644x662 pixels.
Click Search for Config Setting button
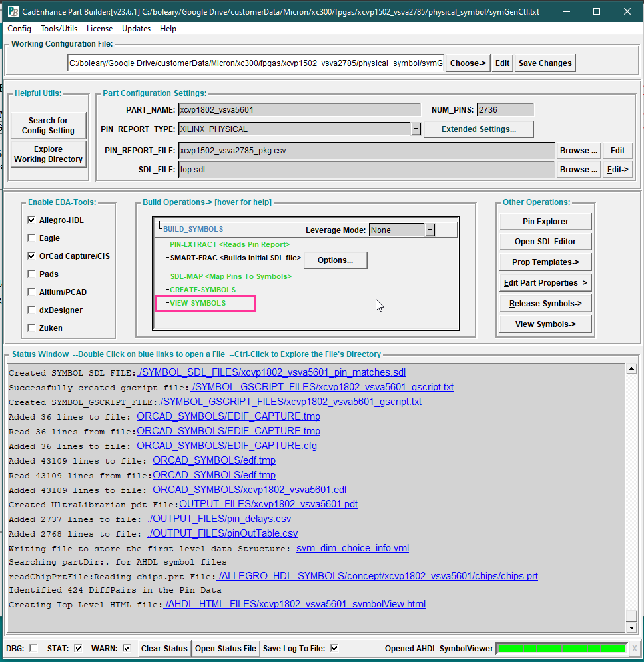coord(48,125)
